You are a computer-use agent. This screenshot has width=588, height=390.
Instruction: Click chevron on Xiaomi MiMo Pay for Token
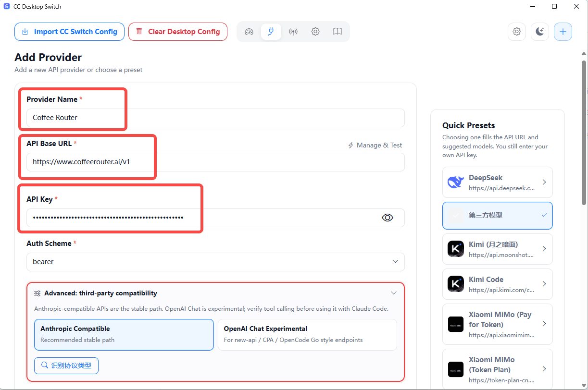pyautogui.click(x=544, y=324)
